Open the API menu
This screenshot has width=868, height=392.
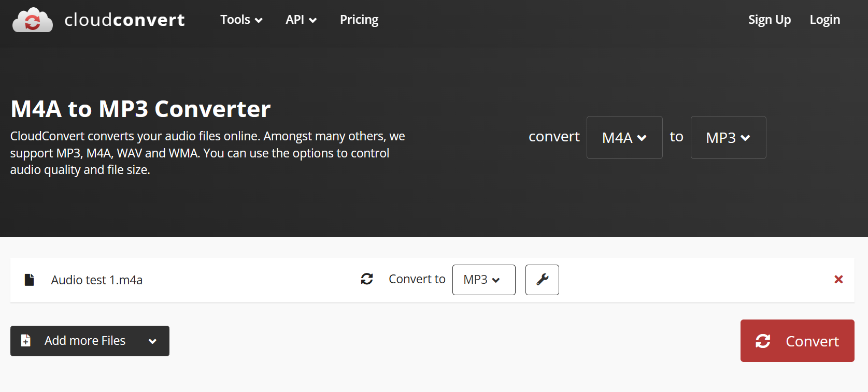pyautogui.click(x=301, y=20)
